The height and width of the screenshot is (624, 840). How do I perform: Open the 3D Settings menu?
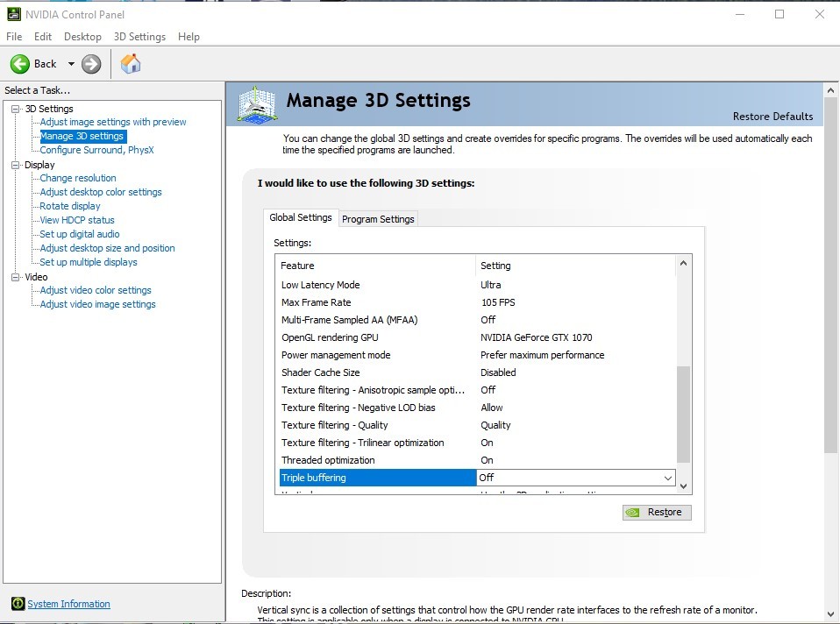[x=139, y=37]
